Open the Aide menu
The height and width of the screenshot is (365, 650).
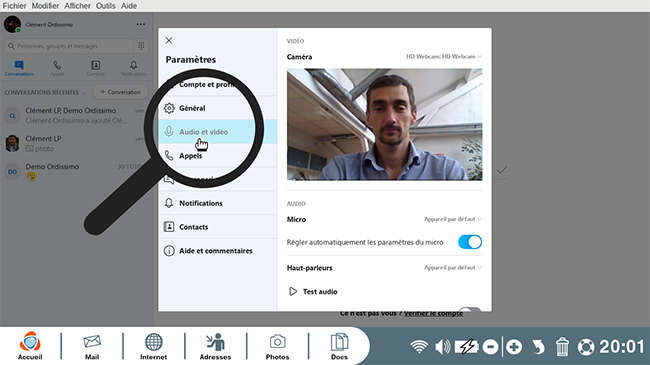(129, 6)
